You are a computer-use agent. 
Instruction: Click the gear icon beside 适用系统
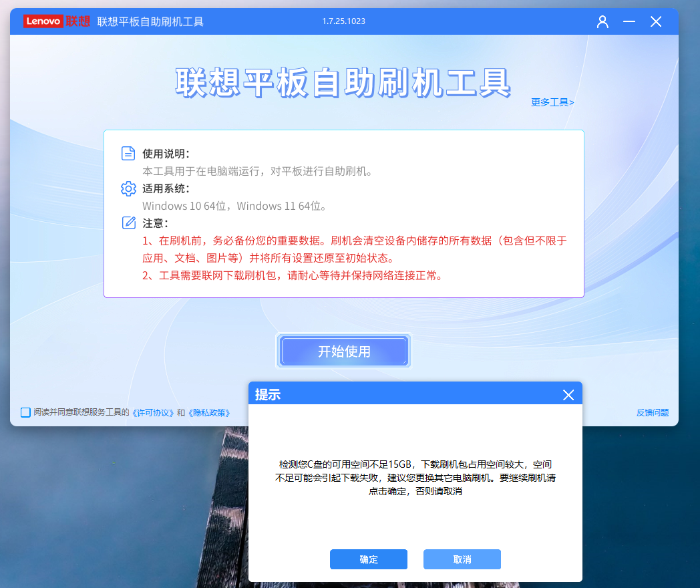(x=128, y=188)
